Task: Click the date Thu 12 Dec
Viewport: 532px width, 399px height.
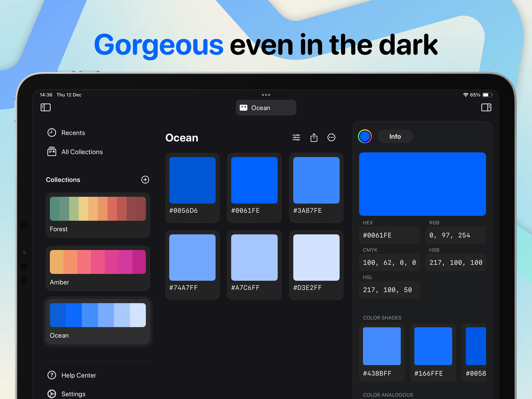Action: click(69, 95)
